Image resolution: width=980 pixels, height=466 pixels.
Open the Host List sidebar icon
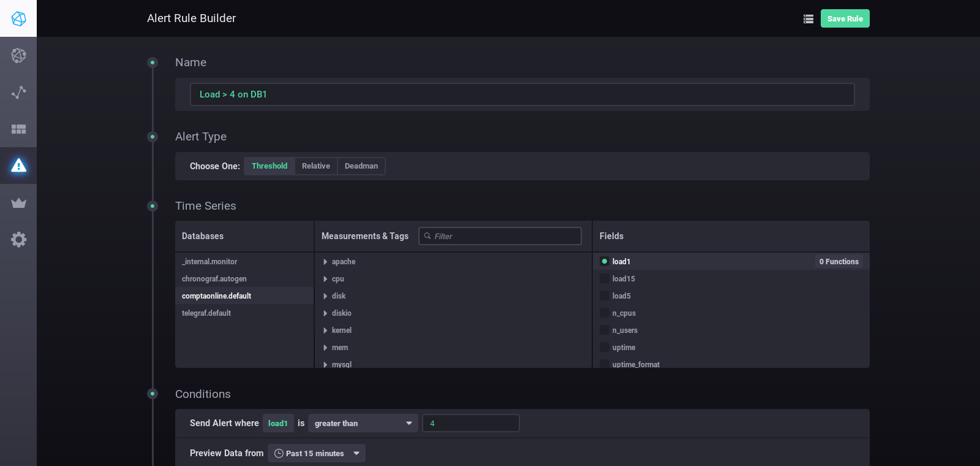pos(18,56)
